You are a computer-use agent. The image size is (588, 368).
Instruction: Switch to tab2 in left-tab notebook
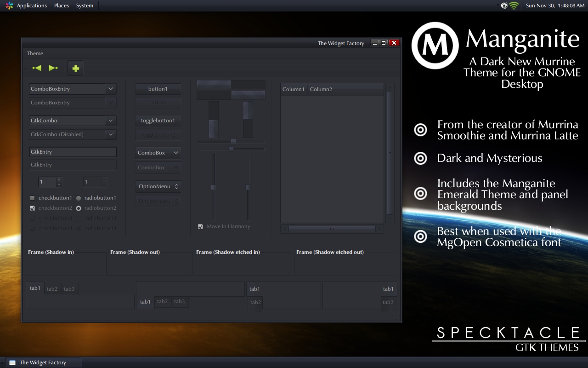pyautogui.click(x=255, y=302)
